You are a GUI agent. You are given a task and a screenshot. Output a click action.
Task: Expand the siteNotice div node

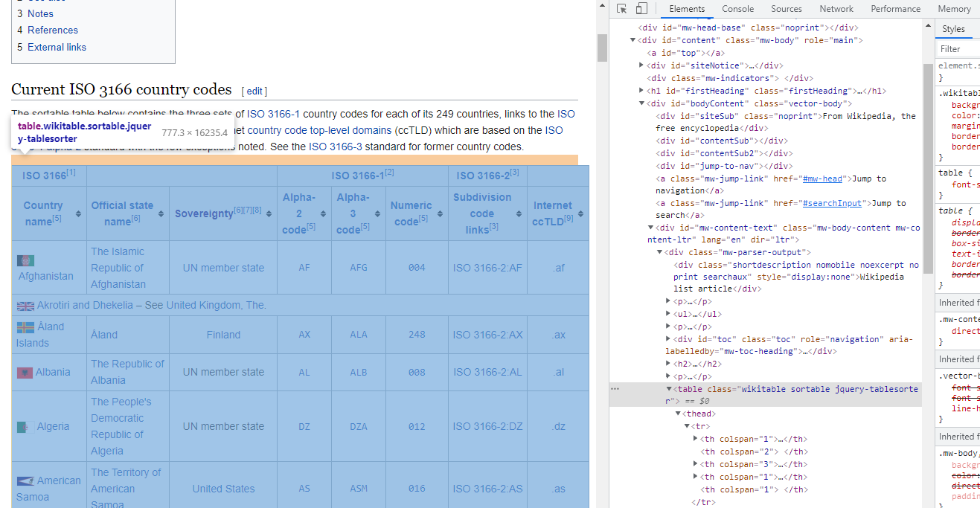(641, 65)
